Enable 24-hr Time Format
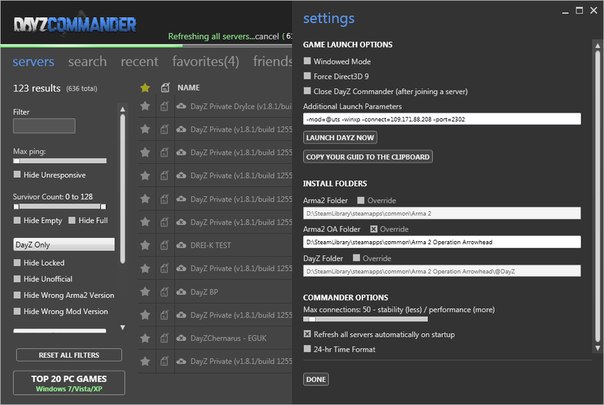This screenshot has width=604, height=405. click(307, 349)
